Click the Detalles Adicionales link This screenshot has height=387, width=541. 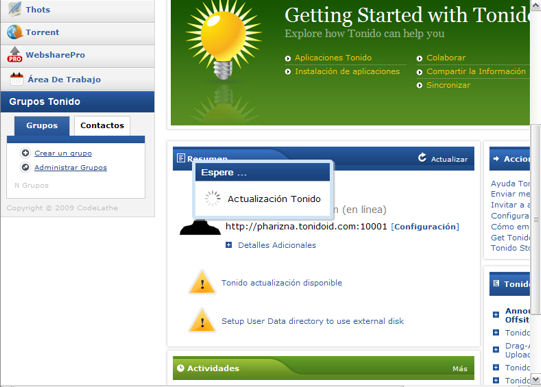277,245
